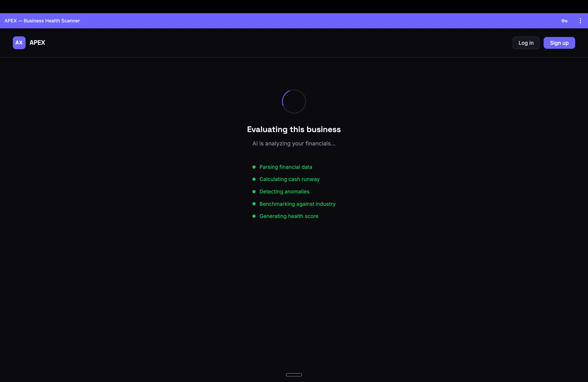Click the password key icon in title bar
The height and width of the screenshot is (382, 588).
click(x=564, y=21)
